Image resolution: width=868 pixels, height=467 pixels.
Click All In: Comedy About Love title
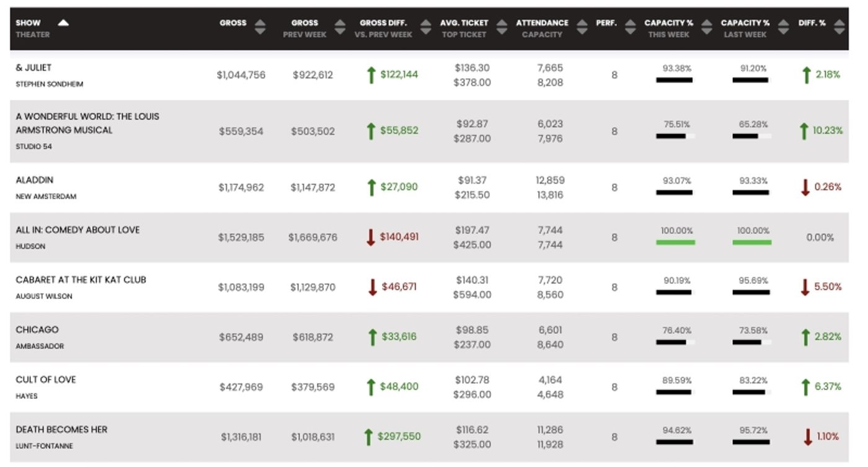tap(77, 230)
